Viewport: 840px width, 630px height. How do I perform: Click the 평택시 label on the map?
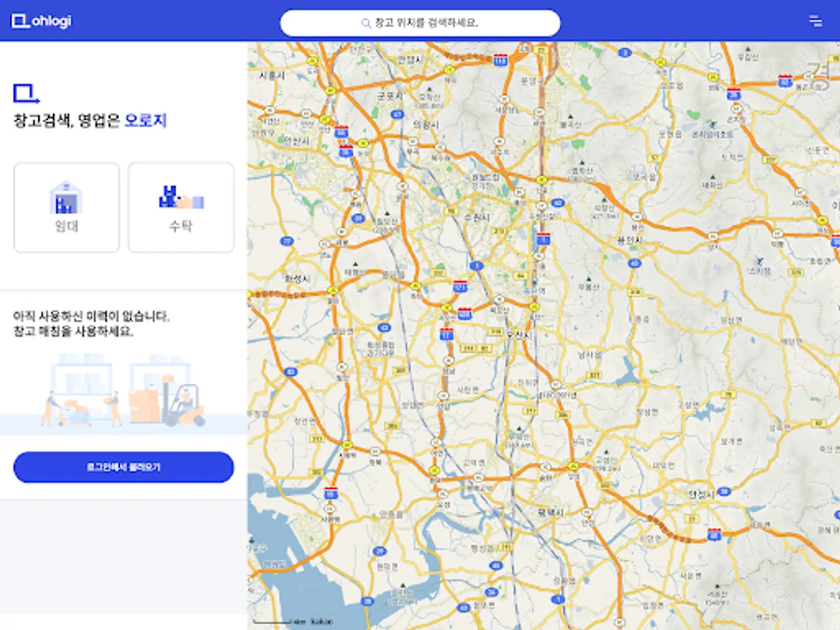(552, 512)
